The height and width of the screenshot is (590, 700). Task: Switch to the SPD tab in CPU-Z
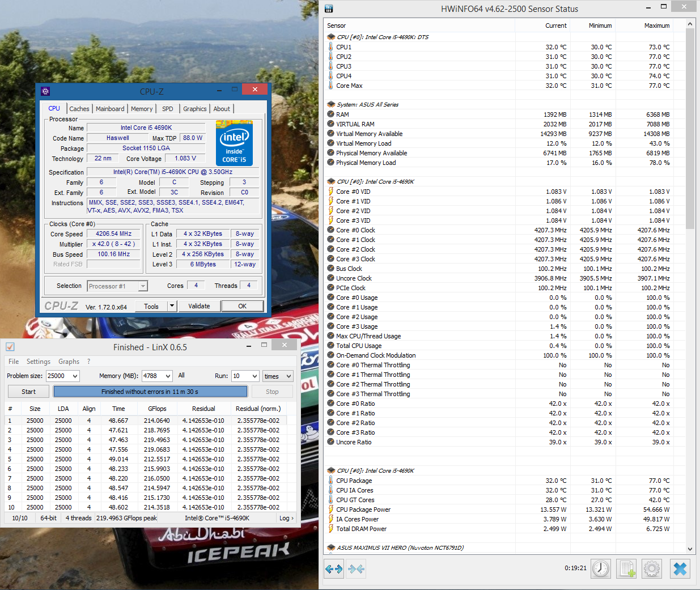pyautogui.click(x=168, y=109)
